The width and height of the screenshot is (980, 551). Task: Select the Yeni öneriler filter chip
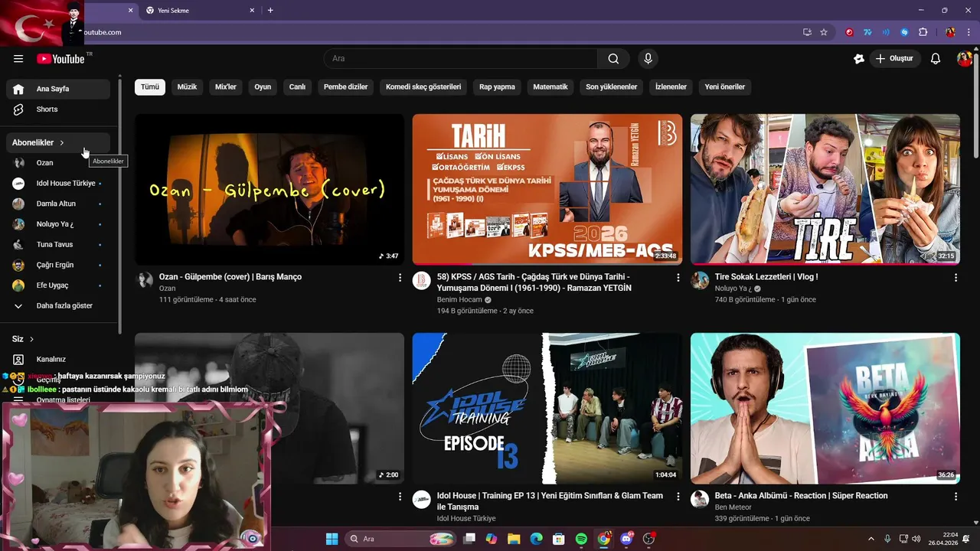point(724,87)
